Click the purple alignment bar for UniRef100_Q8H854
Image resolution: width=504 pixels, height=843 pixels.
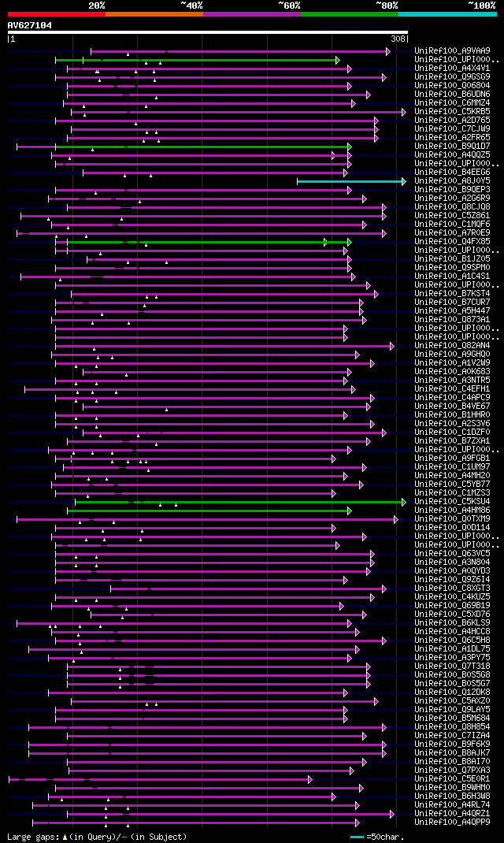(x=207, y=727)
